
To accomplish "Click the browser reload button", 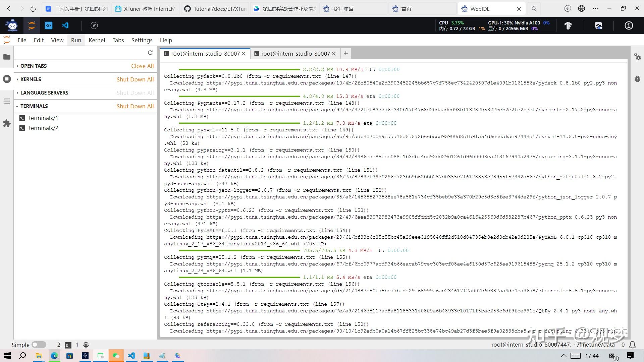I will point(33,9).
